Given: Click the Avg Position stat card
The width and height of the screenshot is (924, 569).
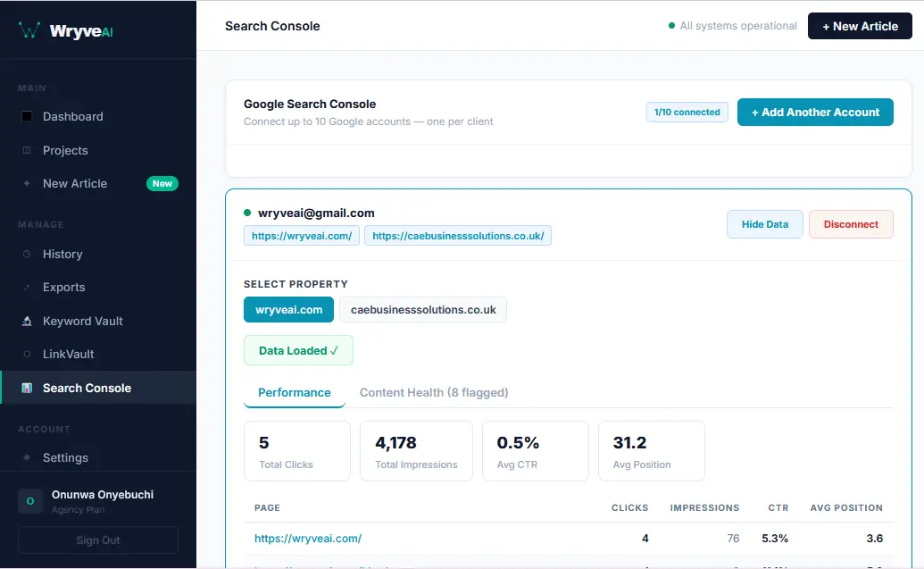Looking at the screenshot, I should tap(651, 451).
